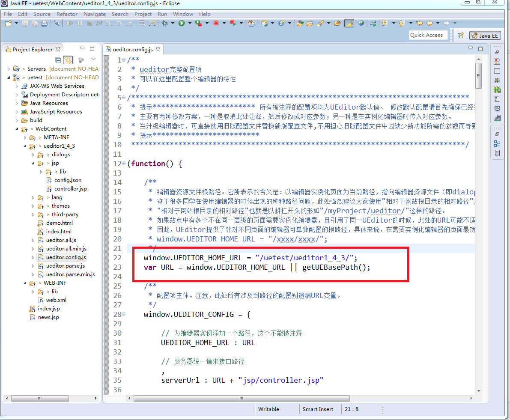Click the editor vertical scrollbar thumb
The width and height of the screenshot is (510, 420).
tap(478, 76)
